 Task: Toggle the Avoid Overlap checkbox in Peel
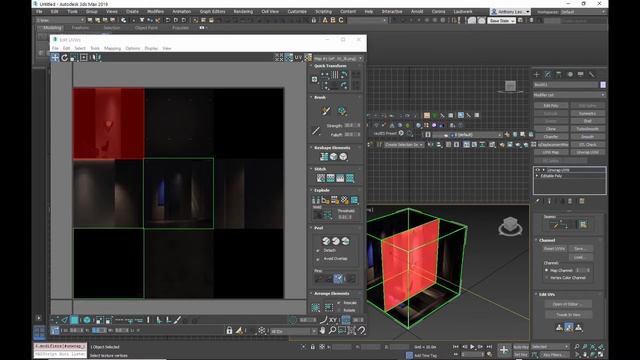click(x=318, y=259)
